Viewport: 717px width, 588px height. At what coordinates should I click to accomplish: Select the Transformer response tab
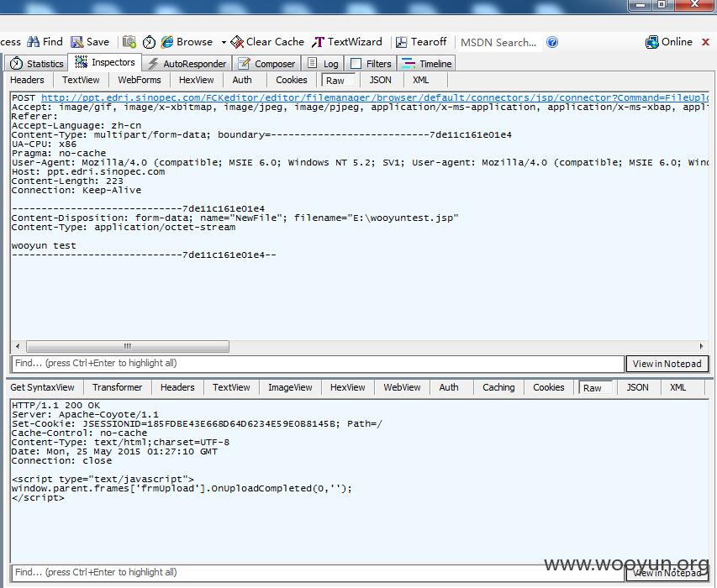(117, 387)
